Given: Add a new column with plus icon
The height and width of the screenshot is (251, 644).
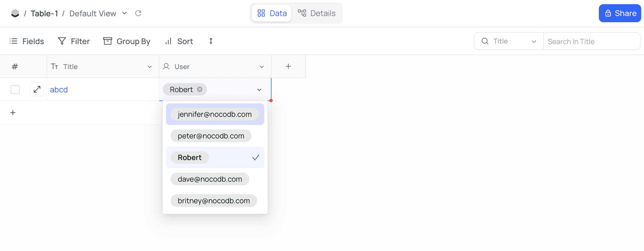Looking at the screenshot, I should [x=288, y=67].
